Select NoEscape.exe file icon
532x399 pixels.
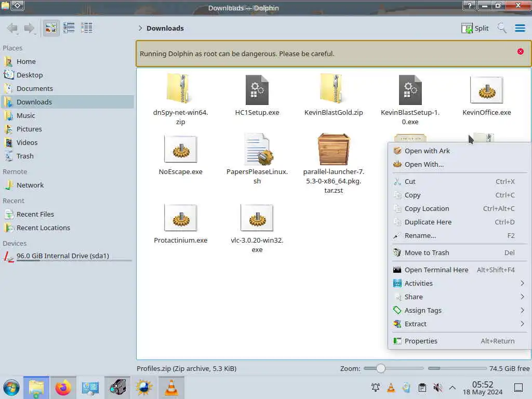180,149
